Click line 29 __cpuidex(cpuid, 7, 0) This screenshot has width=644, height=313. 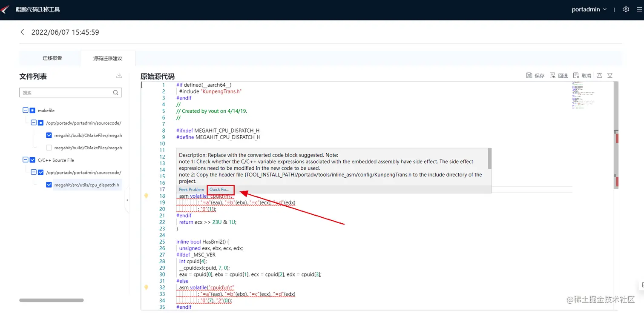[204, 268]
